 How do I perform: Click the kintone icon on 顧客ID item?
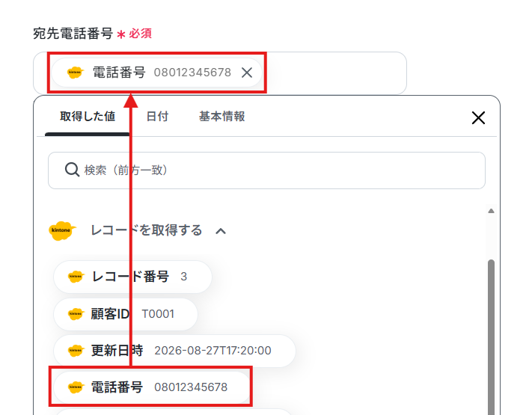pyautogui.click(x=76, y=313)
